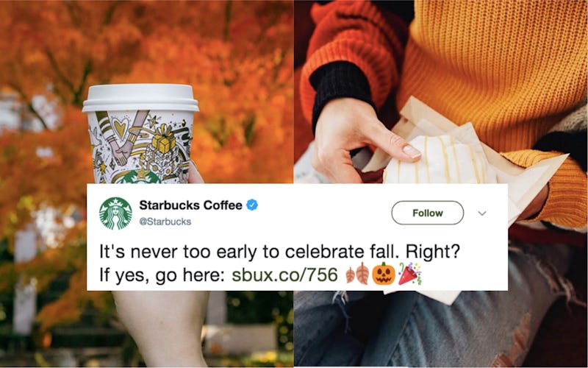
Task: Click the heart drawing on the cup
Action: 121,128
